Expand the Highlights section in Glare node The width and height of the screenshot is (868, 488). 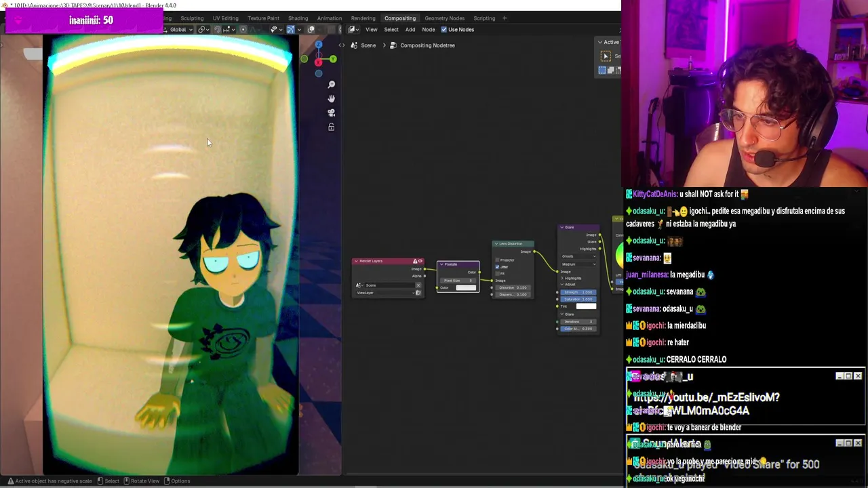click(x=562, y=279)
